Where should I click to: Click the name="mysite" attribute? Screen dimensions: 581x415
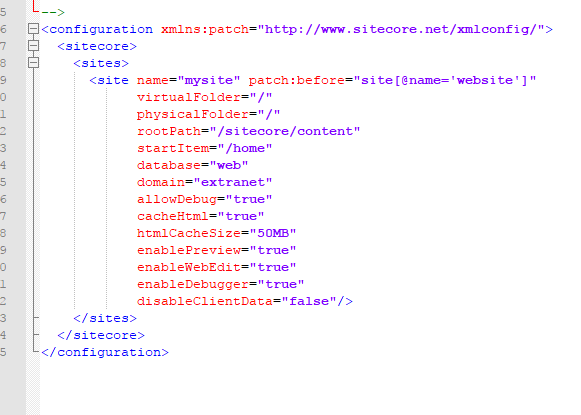tap(189, 80)
